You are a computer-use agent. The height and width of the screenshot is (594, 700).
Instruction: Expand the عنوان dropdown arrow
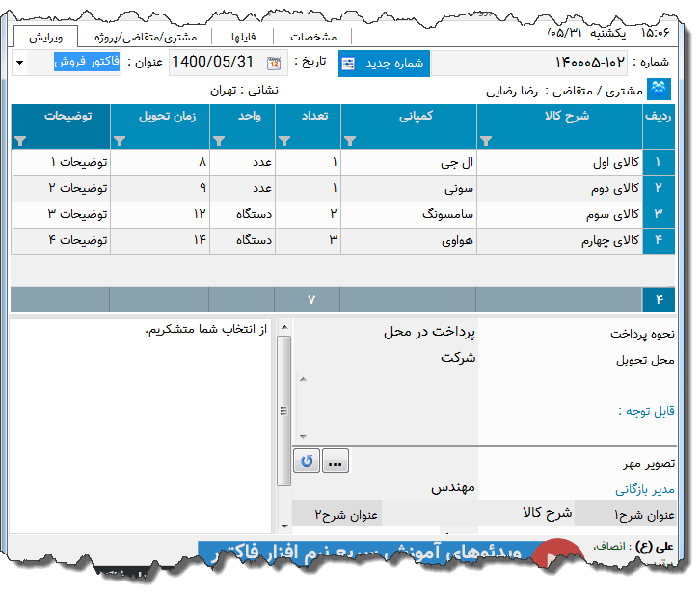(19, 63)
